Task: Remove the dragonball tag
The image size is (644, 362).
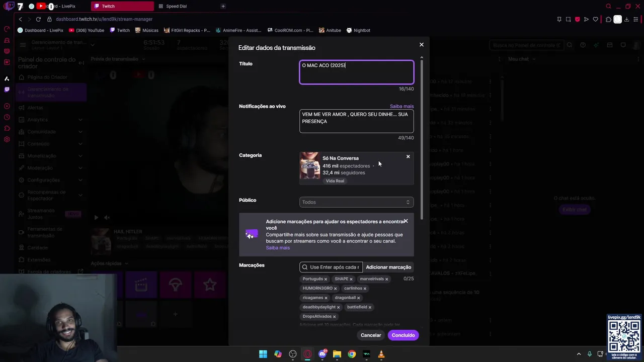Action: point(358,298)
